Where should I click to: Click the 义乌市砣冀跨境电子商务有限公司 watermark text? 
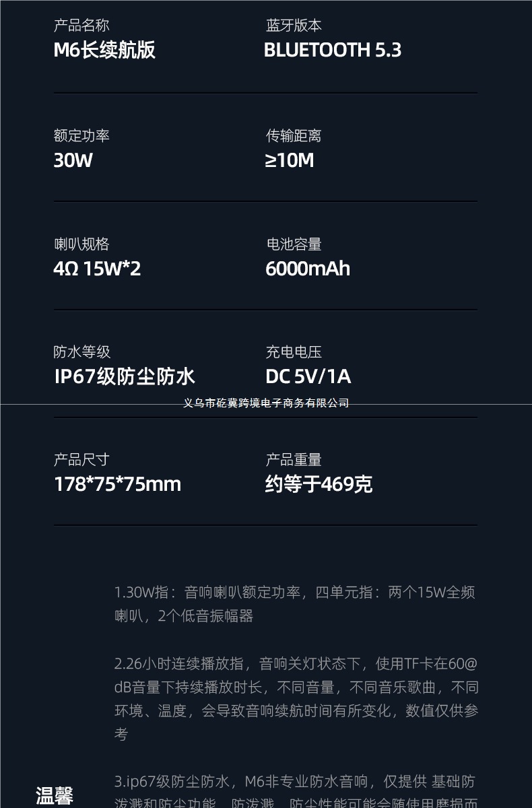pyautogui.click(x=266, y=403)
